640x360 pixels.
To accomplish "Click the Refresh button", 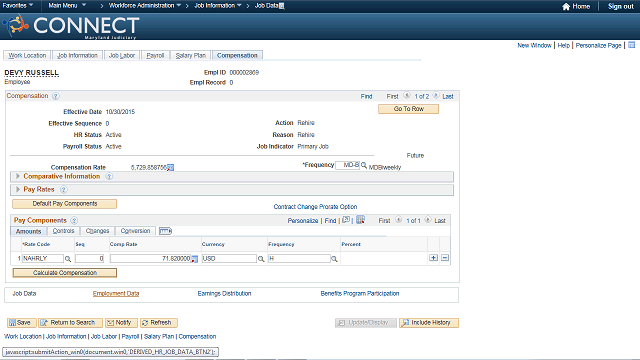I will (x=159, y=323).
